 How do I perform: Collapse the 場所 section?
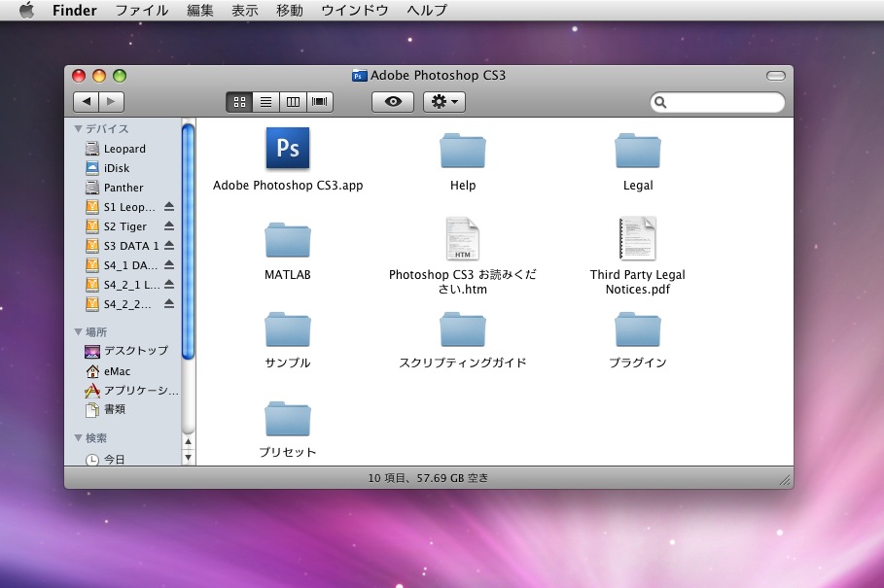pos(79,331)
